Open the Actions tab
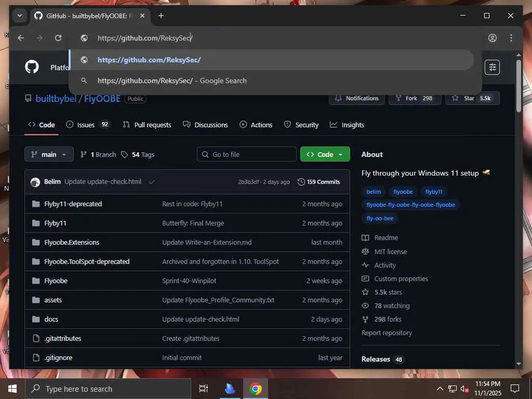 [x=256, y=125]
